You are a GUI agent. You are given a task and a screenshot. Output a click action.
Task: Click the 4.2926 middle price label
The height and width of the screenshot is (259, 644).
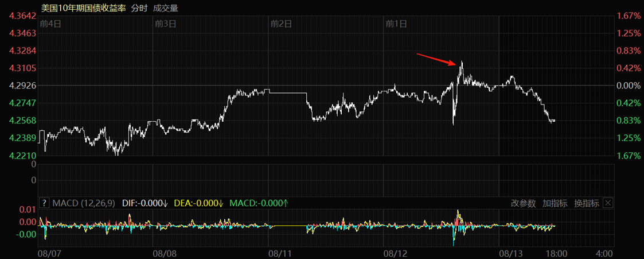23,86
